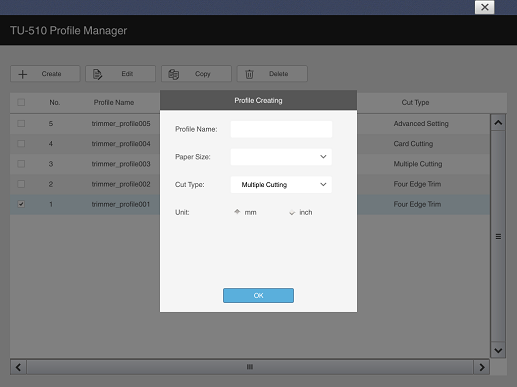The width and height of the screenshot is (517, 387).
Task: Click the Profile Creating dialog title
Action: 258,100
